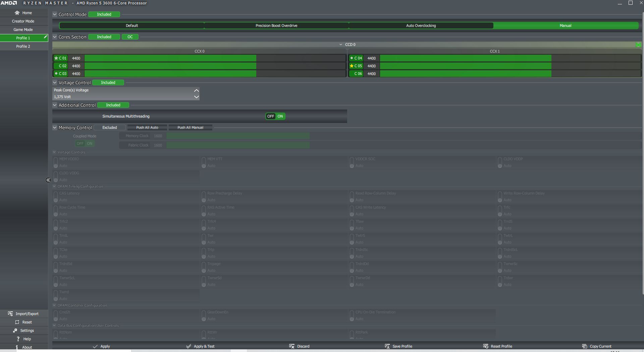
Task: Click the Copy Current icon
Action: [584, 346]
